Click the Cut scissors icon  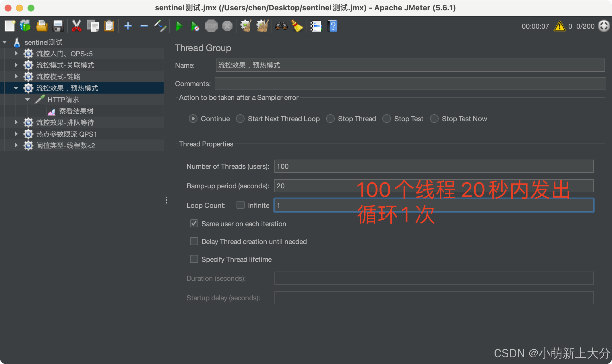(76, 26)
